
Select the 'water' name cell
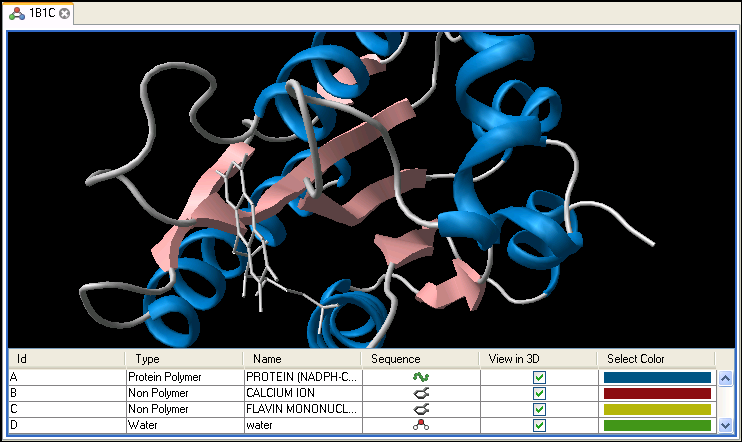click(303, 425)
